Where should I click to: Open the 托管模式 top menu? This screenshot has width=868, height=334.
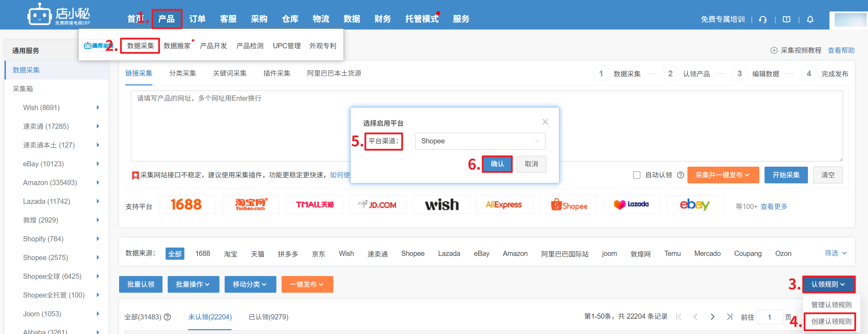click(x=422, y=19)
